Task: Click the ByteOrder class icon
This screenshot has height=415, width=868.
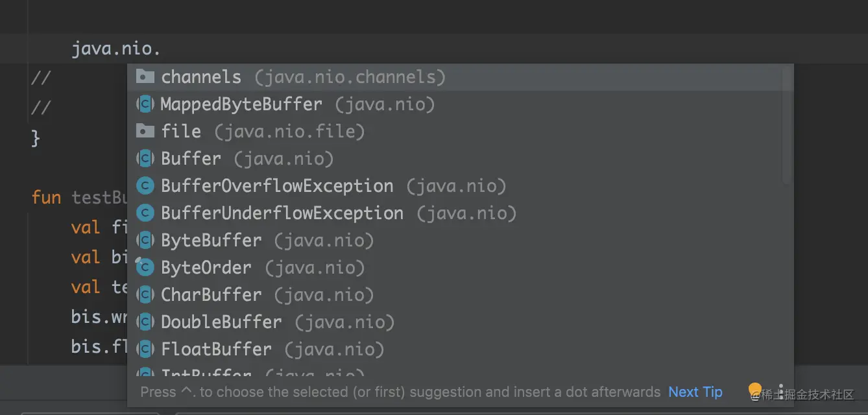Action: (145, 267)
